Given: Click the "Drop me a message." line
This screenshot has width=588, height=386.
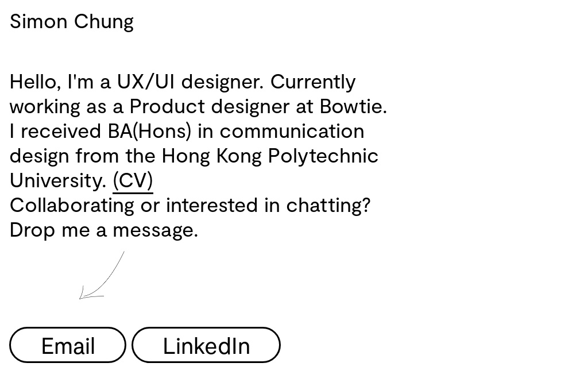Looking at the screenshot, I should tap(104, 230).
